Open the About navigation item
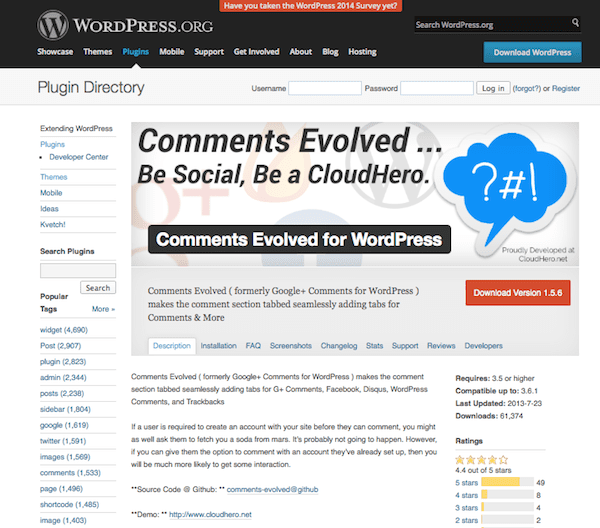Image resolution: width=600 pixels, height=528 pixels. coord(301,52)
